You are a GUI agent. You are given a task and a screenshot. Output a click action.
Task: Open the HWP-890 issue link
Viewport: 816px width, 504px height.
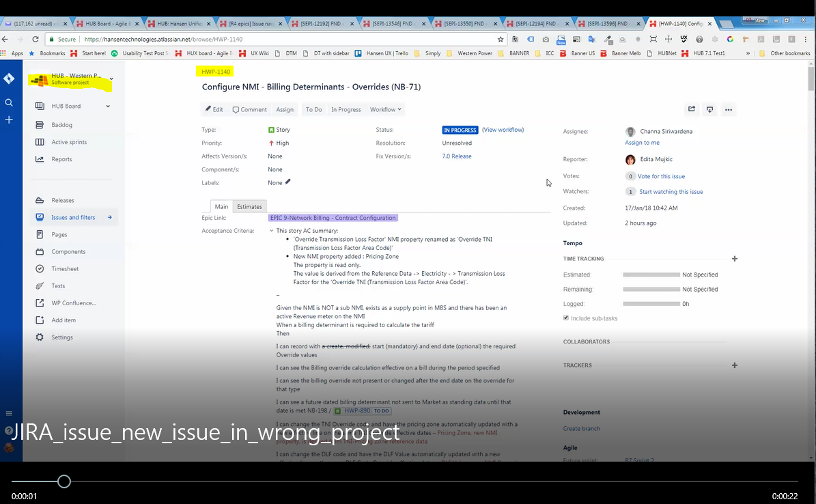[x=357, y=411]
